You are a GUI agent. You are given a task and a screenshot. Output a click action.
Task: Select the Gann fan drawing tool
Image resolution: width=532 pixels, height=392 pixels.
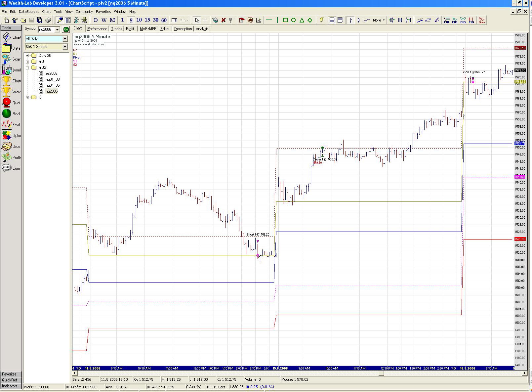(x=482, y=20)
